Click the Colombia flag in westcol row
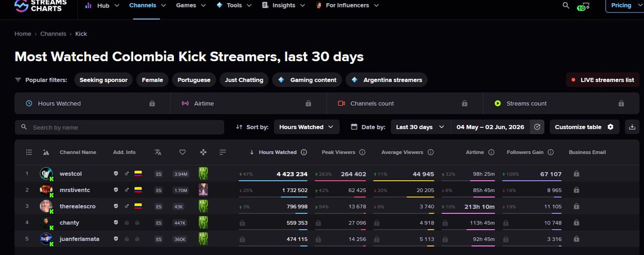This screenshot has height=255, width=644. [x=138, y=174]
